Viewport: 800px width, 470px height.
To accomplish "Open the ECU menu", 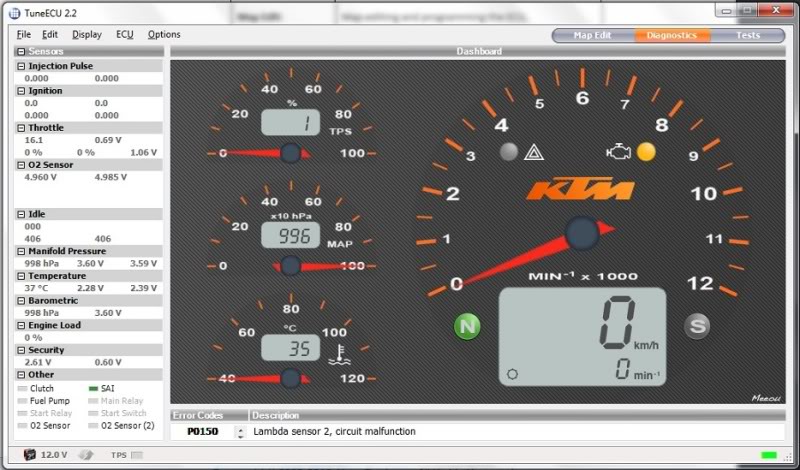I will coord(124,35).
